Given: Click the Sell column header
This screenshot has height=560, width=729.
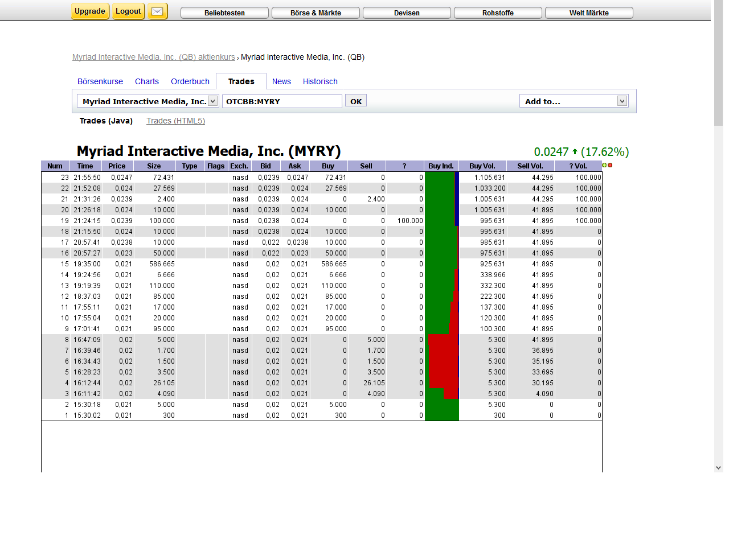Looking at the screenshot, I should coord(367,166).
